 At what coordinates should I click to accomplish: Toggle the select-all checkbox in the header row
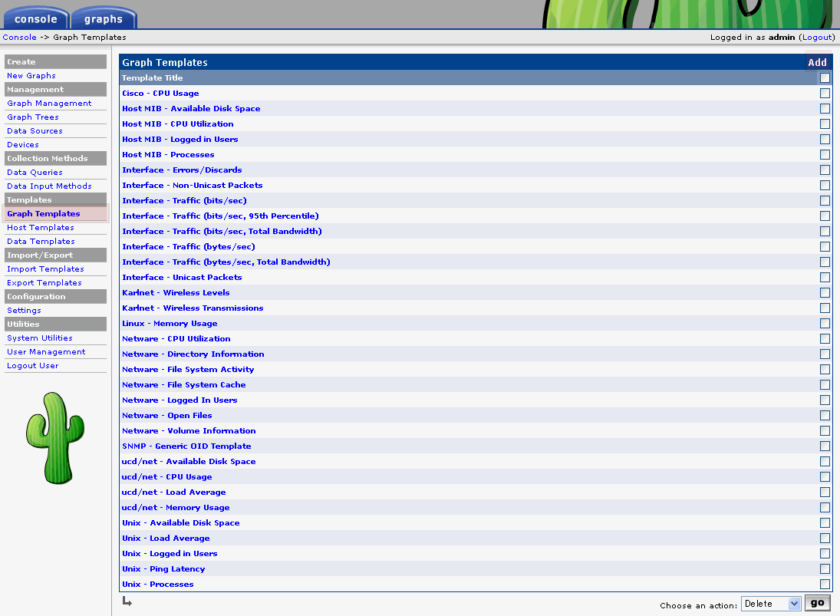tap(825, 78)
